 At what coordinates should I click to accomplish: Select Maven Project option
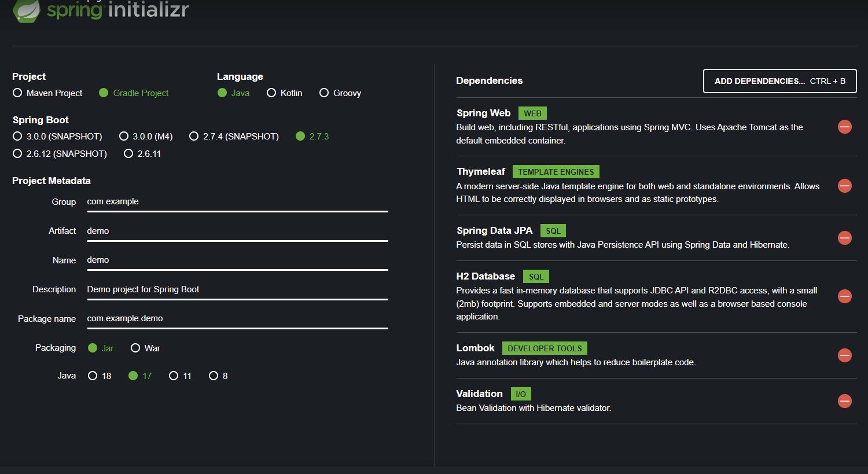[x=48, y=93]
